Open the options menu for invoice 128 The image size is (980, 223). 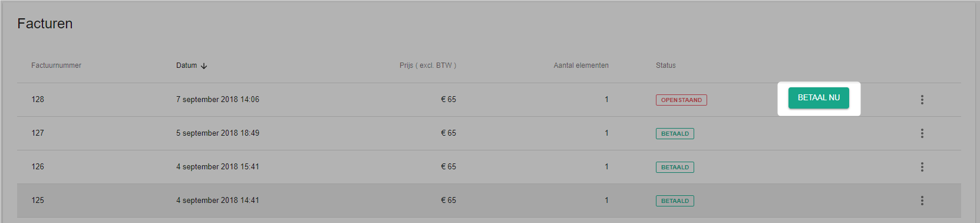pos(922,100)
